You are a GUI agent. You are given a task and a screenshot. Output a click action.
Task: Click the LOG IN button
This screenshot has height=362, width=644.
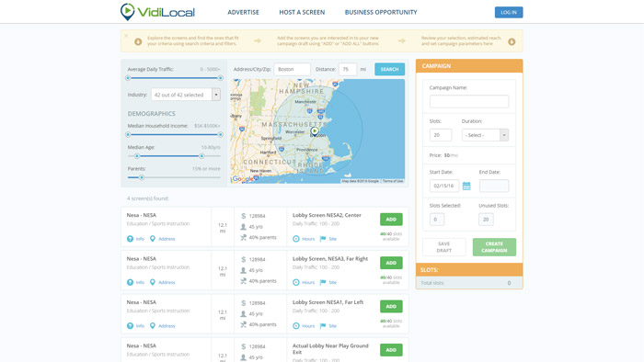(509, 12)
